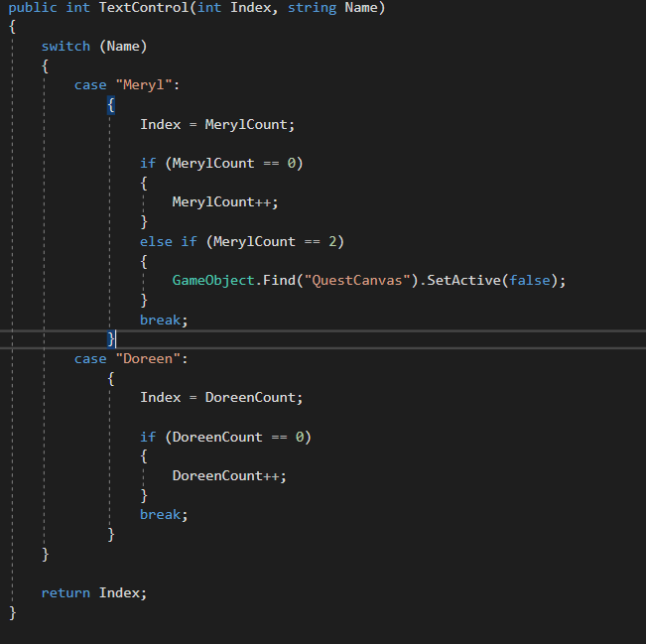This screenshot has height=644, width=646.
Task: Click the SetActive method call
Action: tap(462, 280)
